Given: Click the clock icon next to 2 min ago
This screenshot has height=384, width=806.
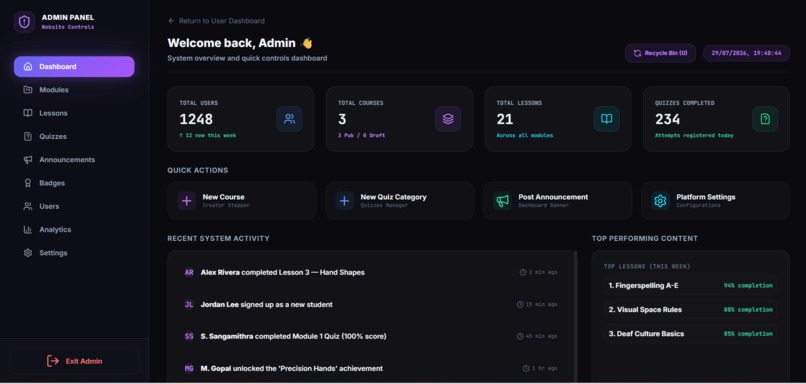Looking at the screenshot, I should click(x=523, y=272).
